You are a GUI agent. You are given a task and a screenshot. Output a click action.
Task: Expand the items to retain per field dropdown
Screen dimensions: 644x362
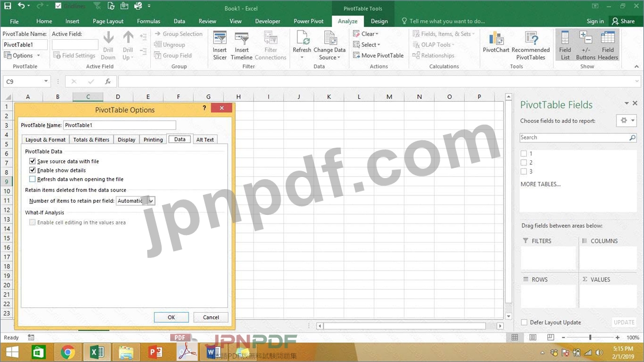(x=151, y=201)
